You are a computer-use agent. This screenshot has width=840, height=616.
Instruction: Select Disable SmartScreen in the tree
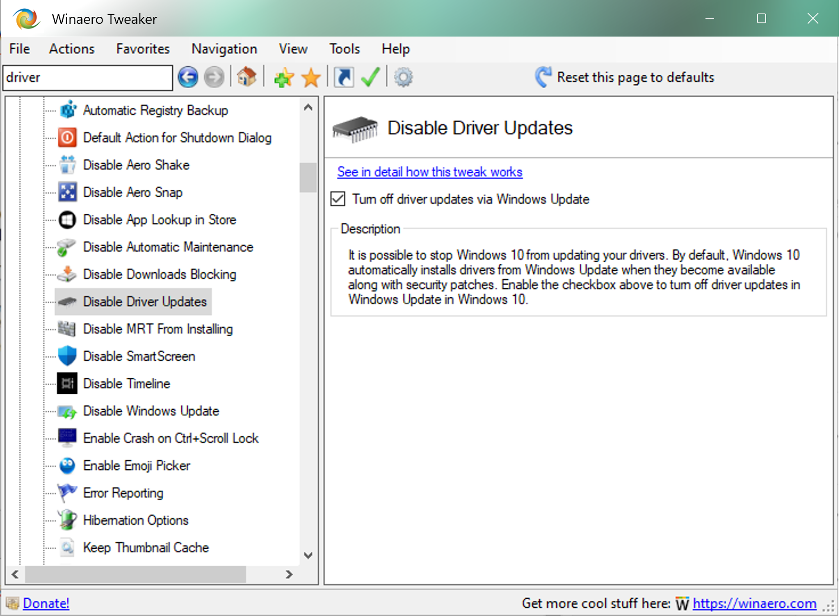click(x=139, y=356)
